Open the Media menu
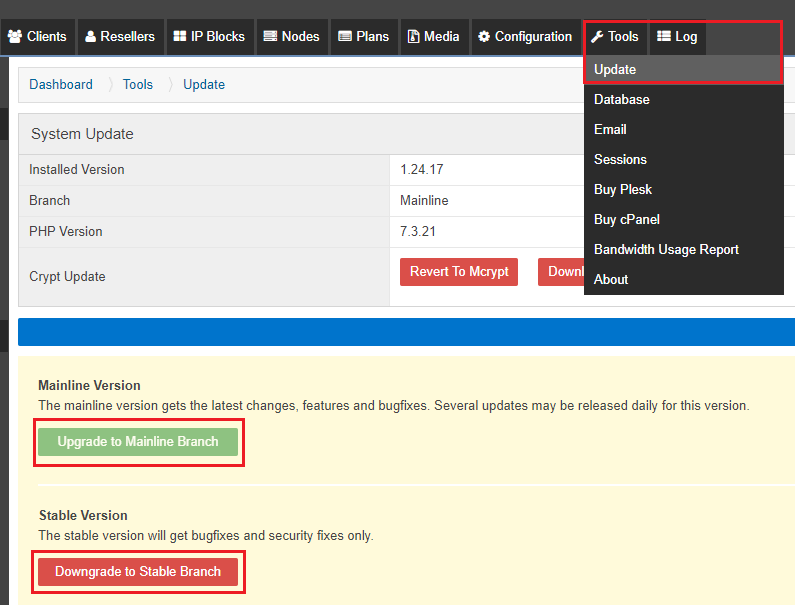The height and width of the screenshot is (605, 795). 435,37
